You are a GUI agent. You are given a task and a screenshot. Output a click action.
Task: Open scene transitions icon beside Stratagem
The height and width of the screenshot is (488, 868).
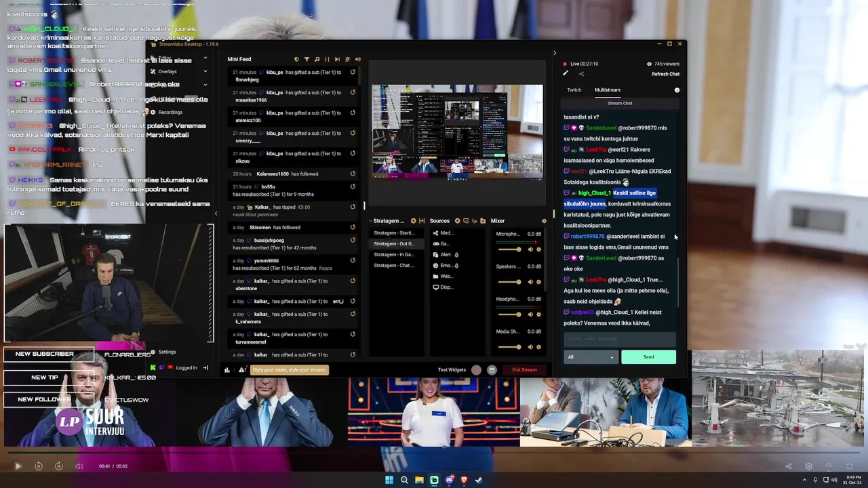(x=422, y=221)
